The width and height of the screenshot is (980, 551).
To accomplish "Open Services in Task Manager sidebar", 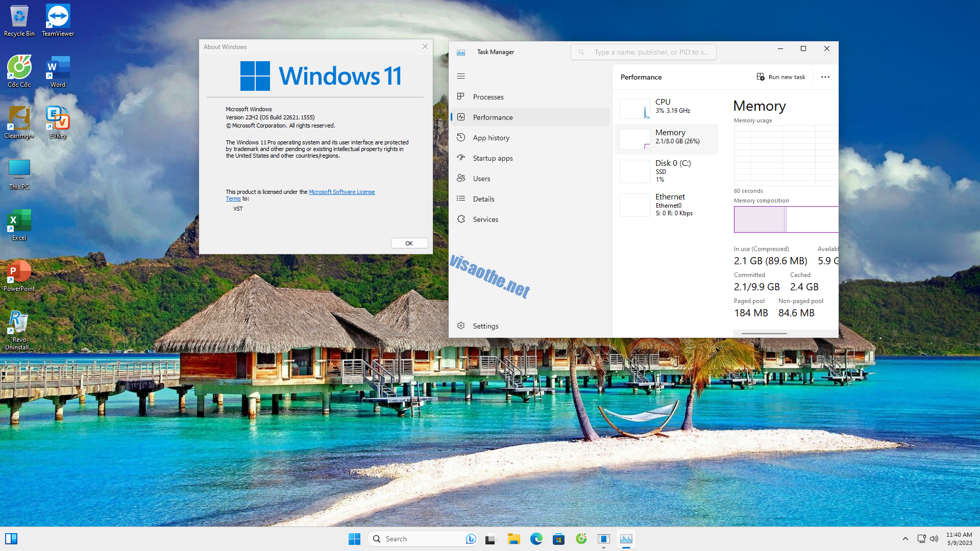I will pos(530,219).
